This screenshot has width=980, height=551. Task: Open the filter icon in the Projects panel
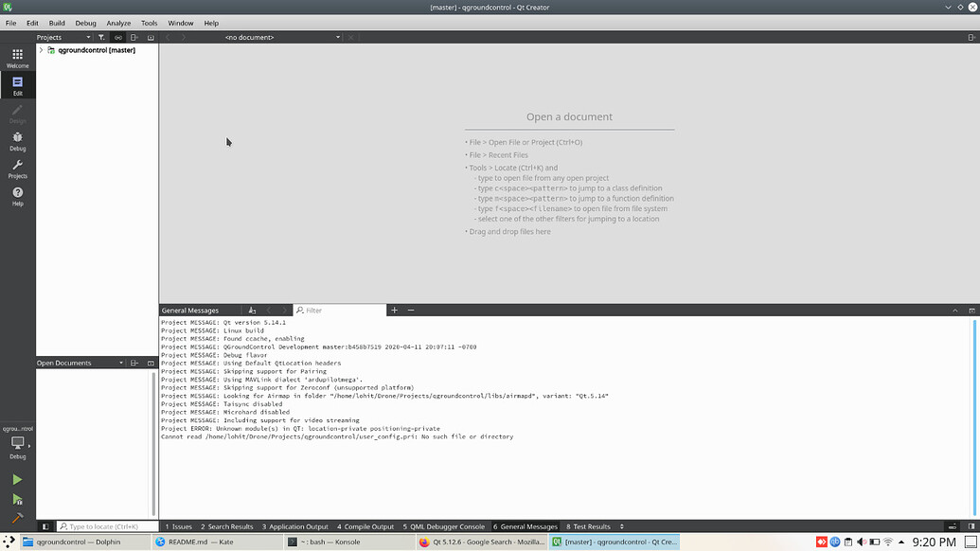(x=101, y=36)
